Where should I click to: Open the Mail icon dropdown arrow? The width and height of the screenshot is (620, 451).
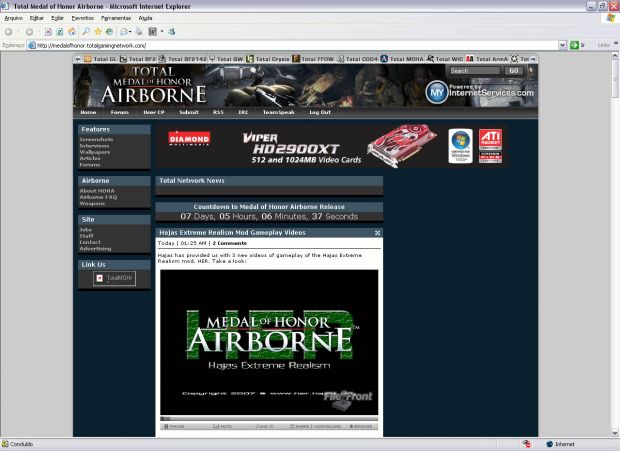tap(130, 32)
